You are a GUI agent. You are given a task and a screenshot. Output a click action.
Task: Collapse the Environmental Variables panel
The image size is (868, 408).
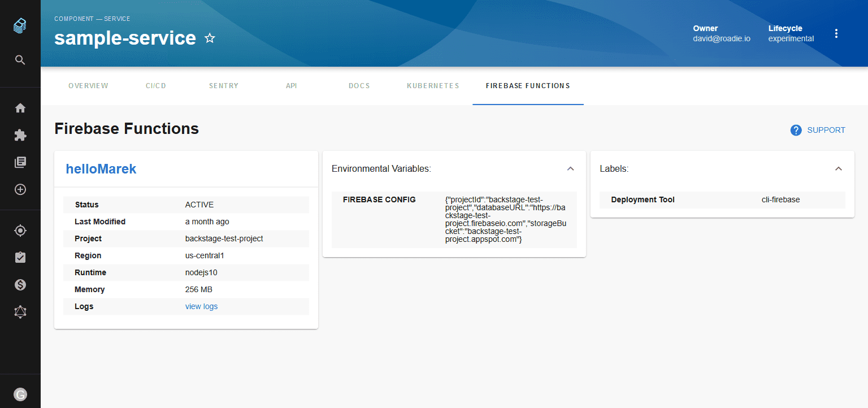(570, 168)
